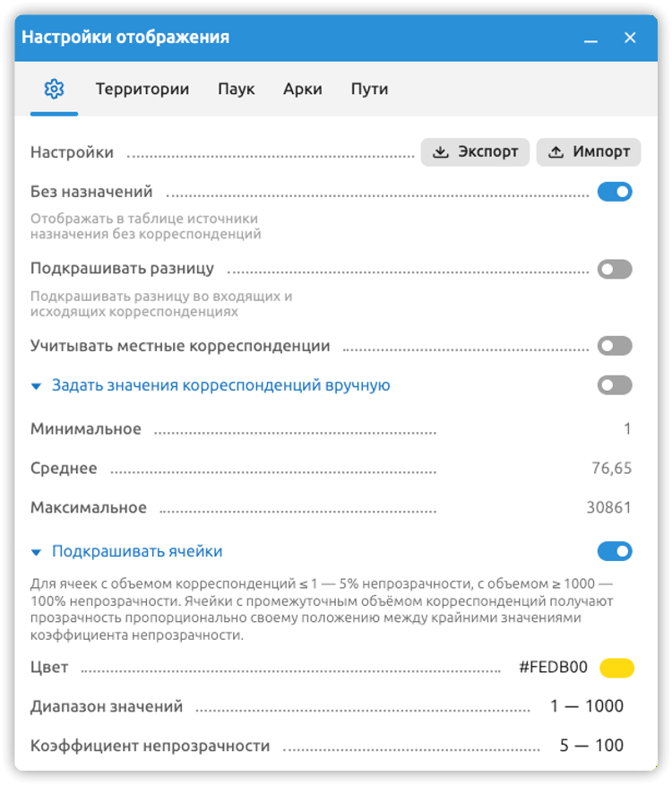Click the upload icon on Импорт

tap(556, 151)
